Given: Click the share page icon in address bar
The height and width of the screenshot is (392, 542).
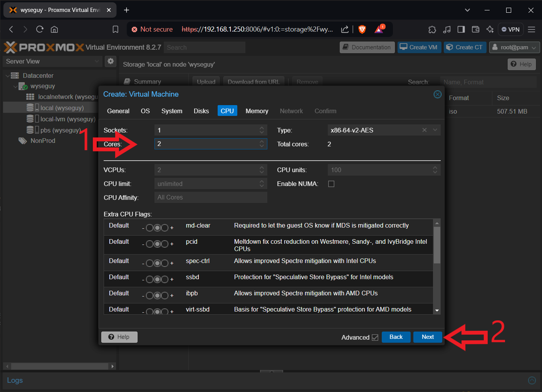Looking at the screenshot, I should coord(345,29).
